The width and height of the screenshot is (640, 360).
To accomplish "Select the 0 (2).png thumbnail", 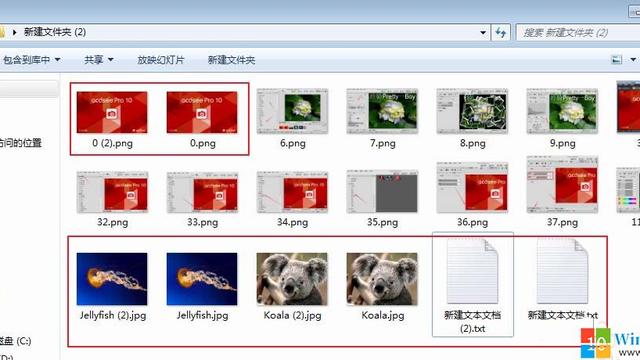I will pyautogui.click(x=112, y=112).
